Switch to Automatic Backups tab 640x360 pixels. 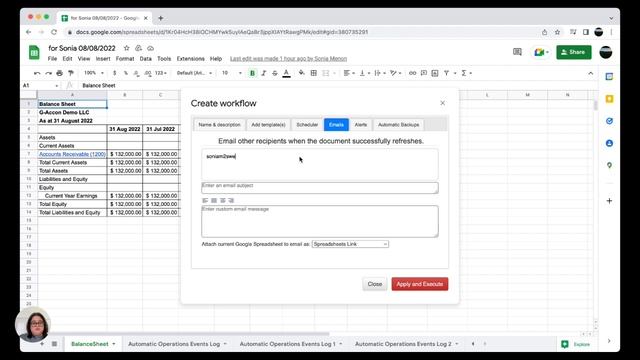click(398, 124)
